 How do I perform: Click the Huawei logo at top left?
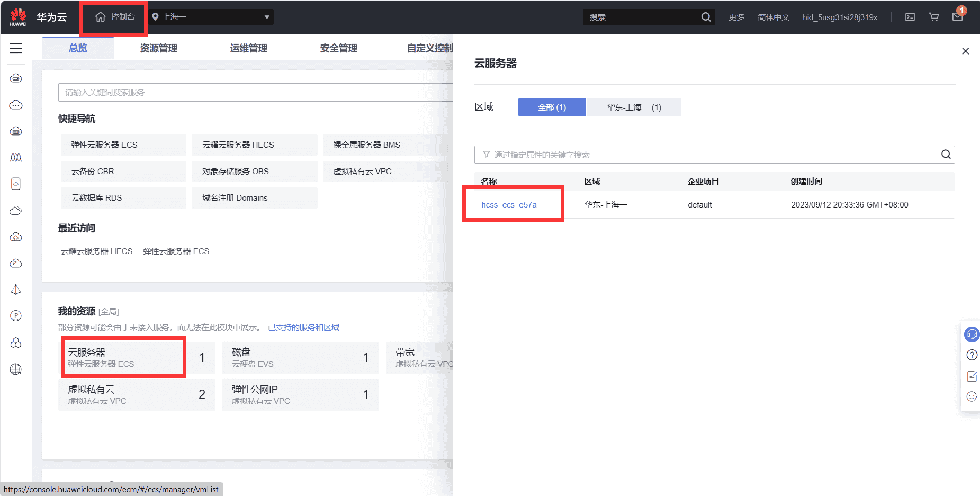pos(19,16)
